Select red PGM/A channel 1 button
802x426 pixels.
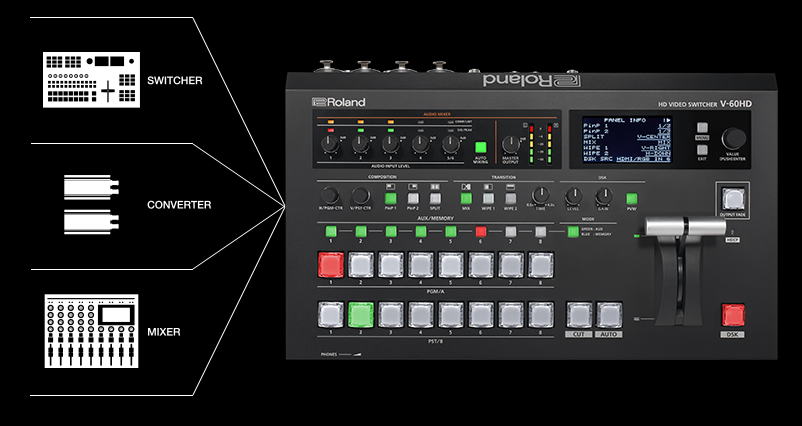click(331, 265)
